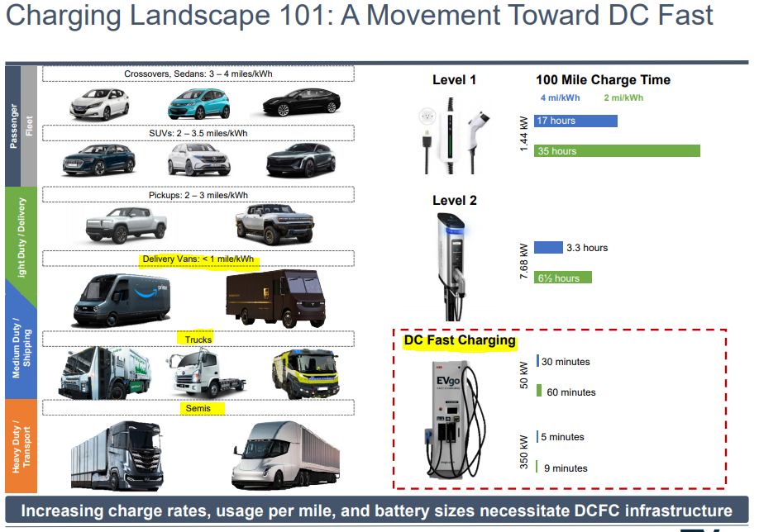This screenshot has height=532, width=759.
Task: Click the green-white garbage truck image
Action: (x=105, y=373)
